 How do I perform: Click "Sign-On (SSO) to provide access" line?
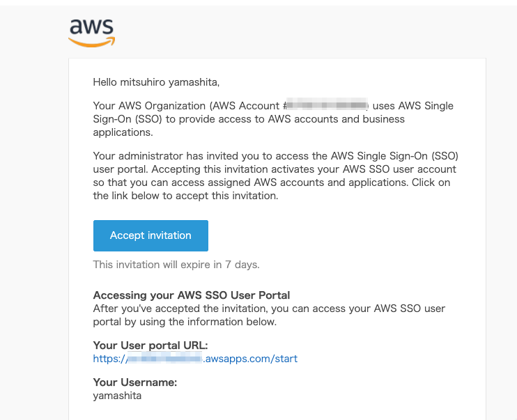click(249, 119)
